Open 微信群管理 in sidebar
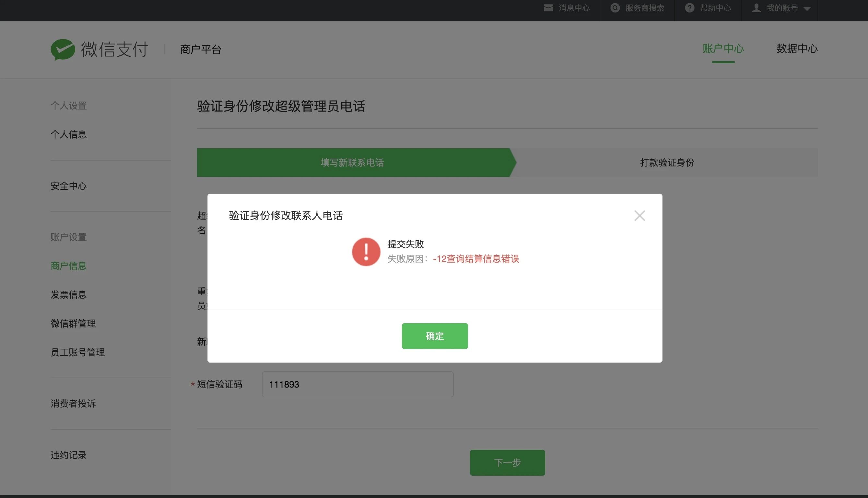This screenshot has width=868, height=498. [x=73, y=323]
